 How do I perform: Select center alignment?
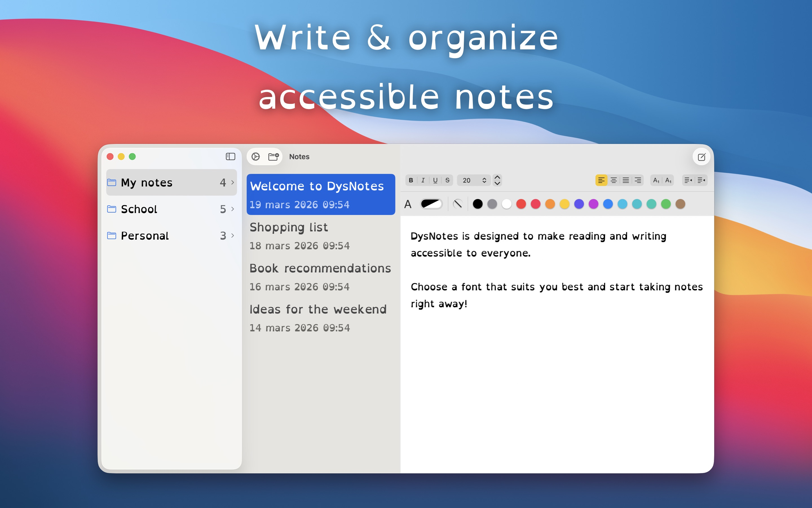[614, 180]
